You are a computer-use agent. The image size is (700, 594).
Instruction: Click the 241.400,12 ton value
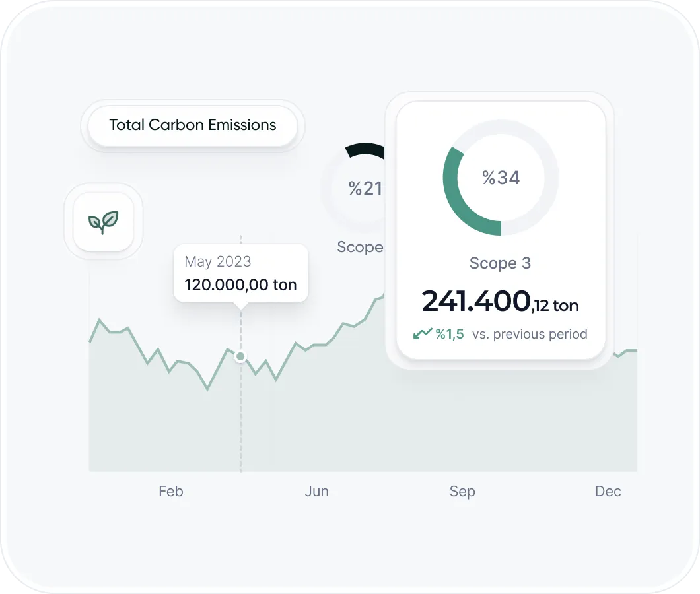click(x=500, y=302)
